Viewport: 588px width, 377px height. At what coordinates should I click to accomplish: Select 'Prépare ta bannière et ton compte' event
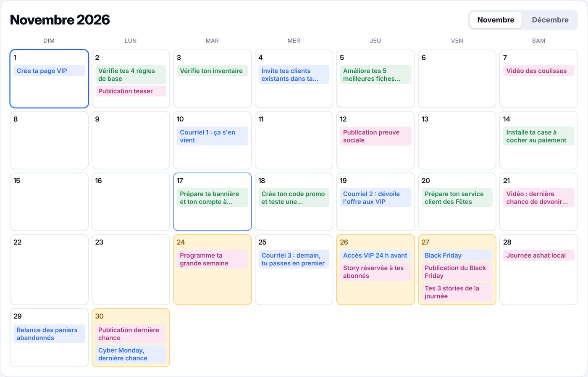(212, 198)
